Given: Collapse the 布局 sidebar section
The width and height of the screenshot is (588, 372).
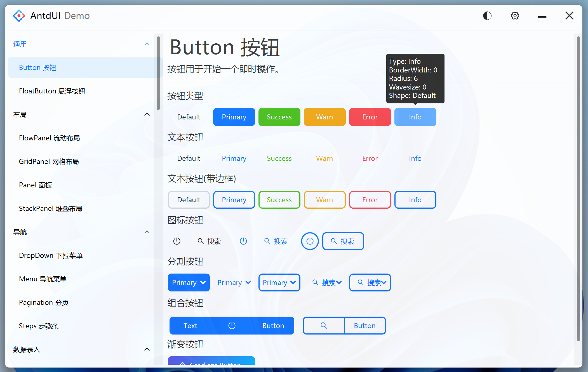Looking at the screenshot, I should click(147, 114).
